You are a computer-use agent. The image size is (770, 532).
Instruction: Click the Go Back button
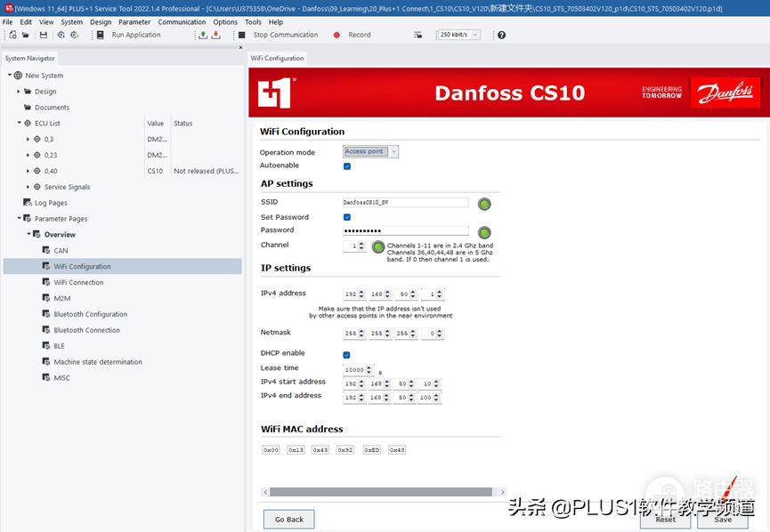(x=288, y=519)
